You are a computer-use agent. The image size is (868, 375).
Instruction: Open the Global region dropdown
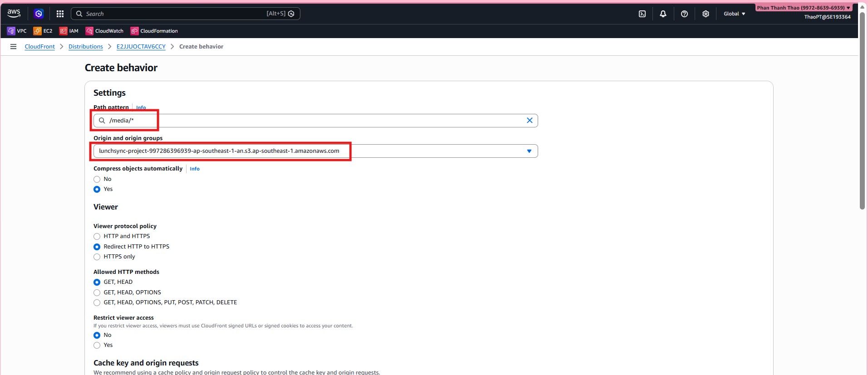click(x=734, y=14)
